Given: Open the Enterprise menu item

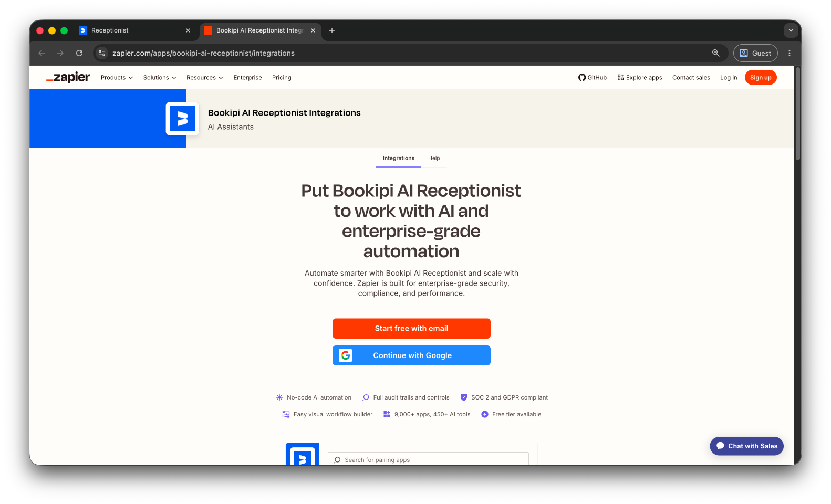Looking at the screenshot, I should coord(248,77).
